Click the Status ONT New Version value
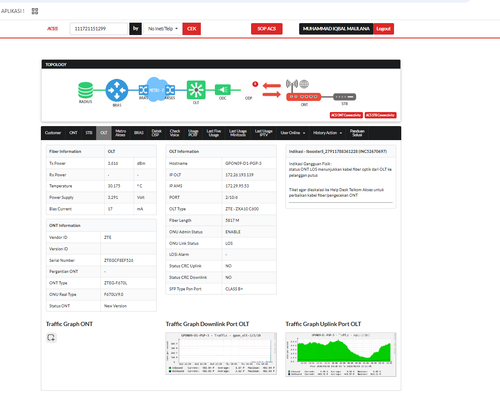Viewport: 500px width, 393px height. coord(115,306)
